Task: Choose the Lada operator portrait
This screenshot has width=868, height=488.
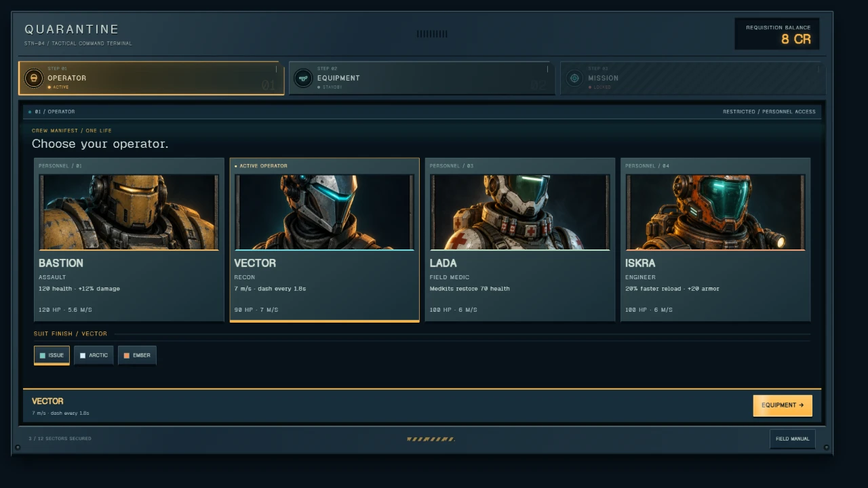Action: 520,212
